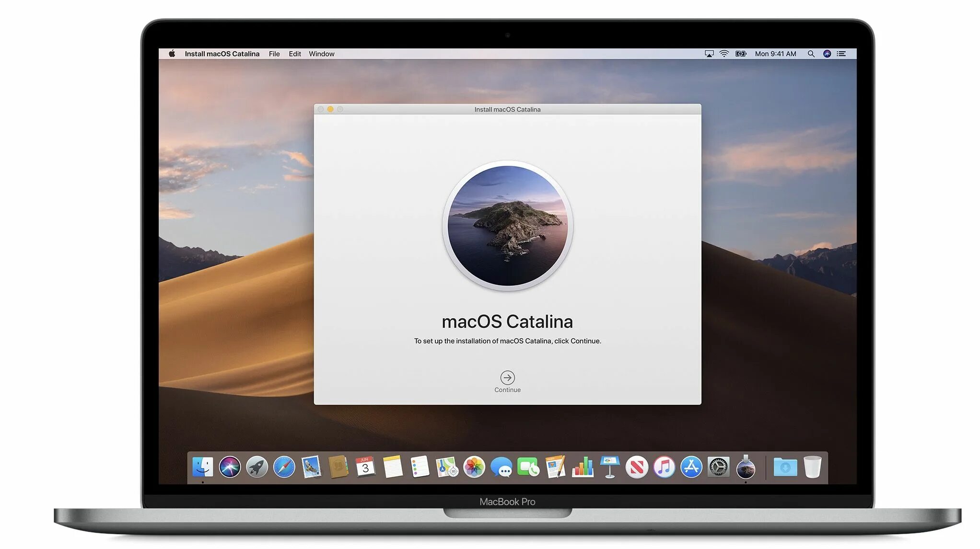Open the Wi-Fi status menu
The width and height of the screenshot is (980, 549).
tap(724, 54)
